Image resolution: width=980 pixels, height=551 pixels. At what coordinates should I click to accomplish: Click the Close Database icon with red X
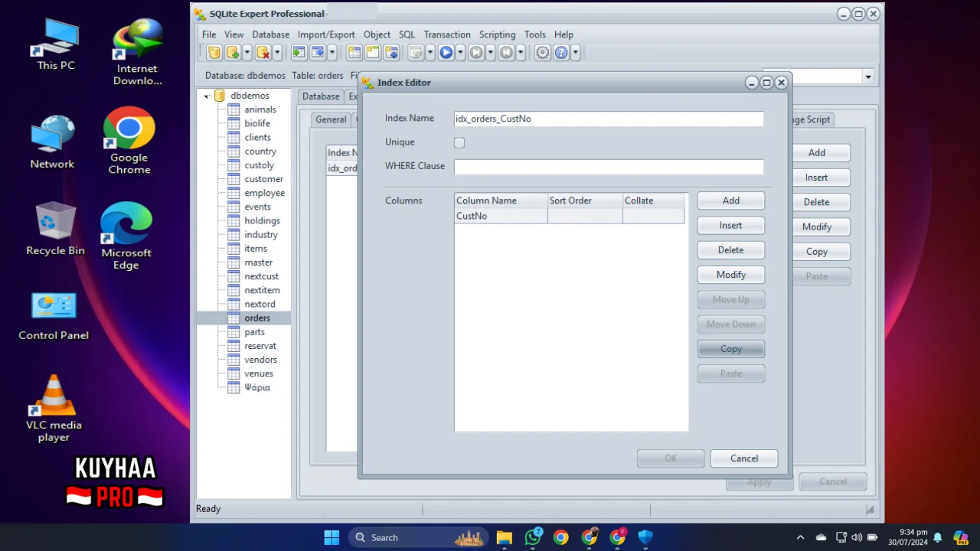pyautogui.click(x=263, y=53)
